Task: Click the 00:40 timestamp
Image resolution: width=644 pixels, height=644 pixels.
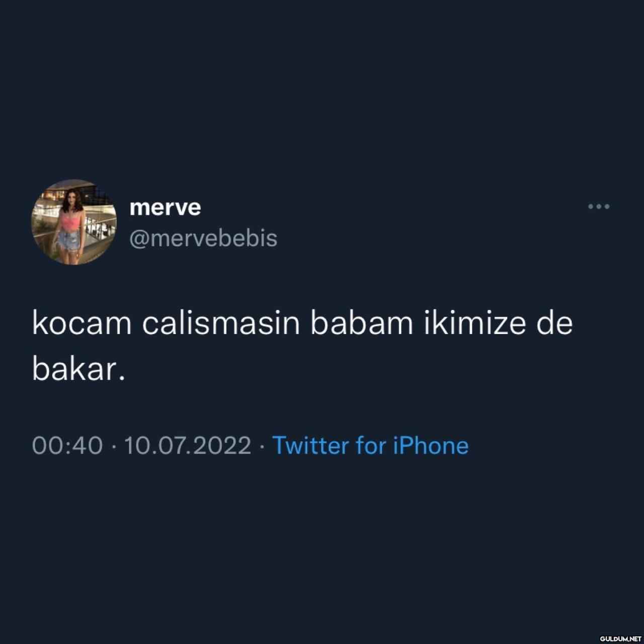Action: click(67, 446)
